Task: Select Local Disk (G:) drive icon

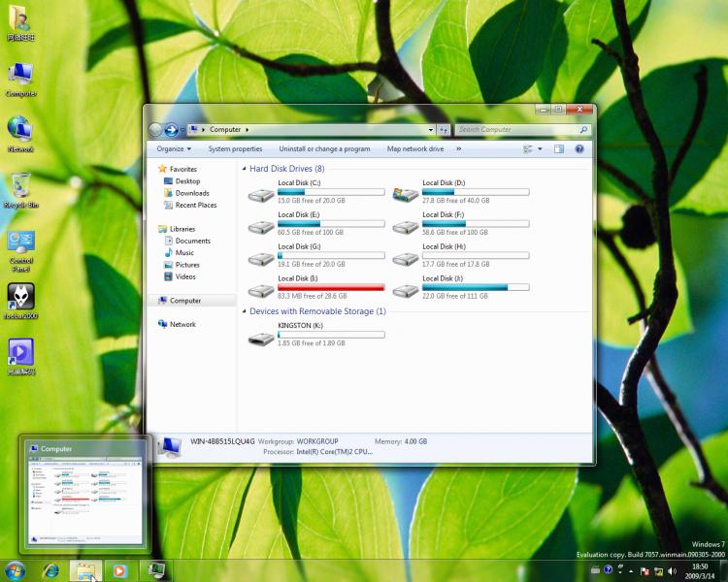Action: (261, 259)
